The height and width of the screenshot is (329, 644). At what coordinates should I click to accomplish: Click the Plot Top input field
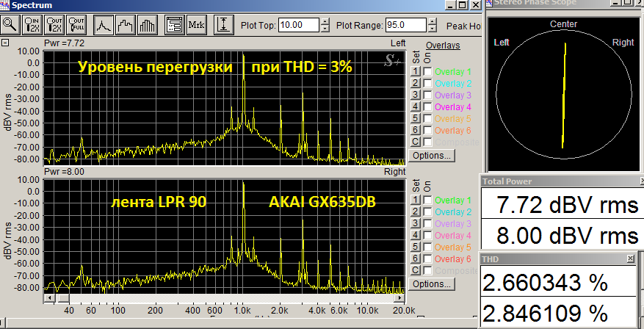pyautogui.click(x=299, y=25)
